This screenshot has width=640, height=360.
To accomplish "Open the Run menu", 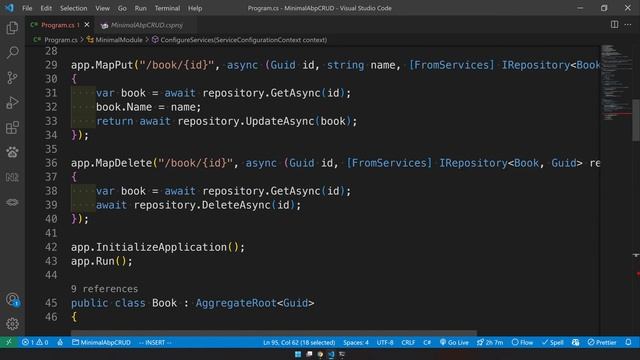I will coord(140,8).
